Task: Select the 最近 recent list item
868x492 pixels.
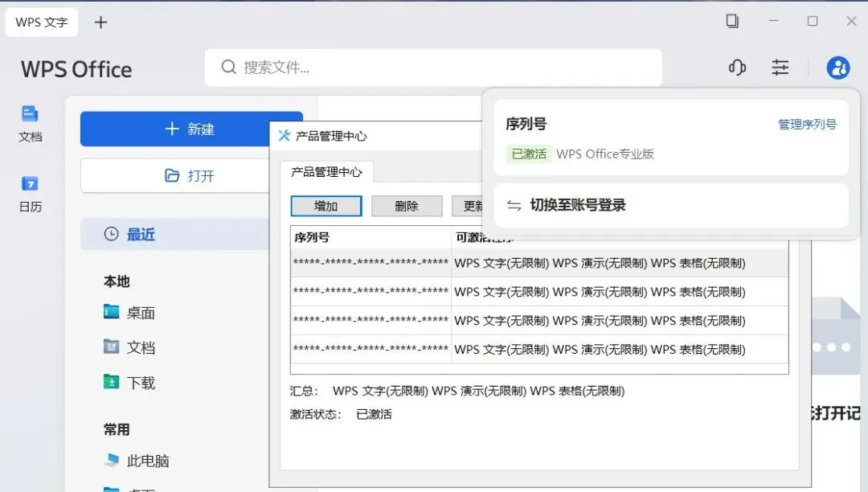Action: (175, 234)
